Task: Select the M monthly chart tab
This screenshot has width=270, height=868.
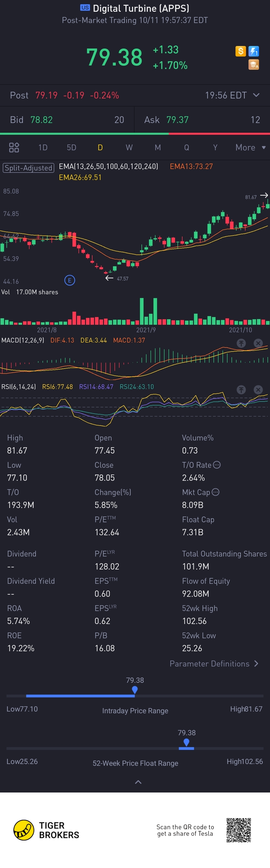Action: (x=158, y=147)
